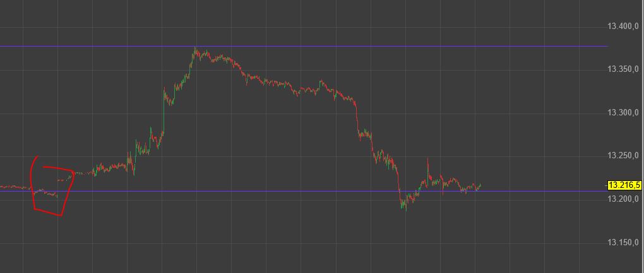
Task: Click the last candle at the series' right end
Action: point(480,185)
